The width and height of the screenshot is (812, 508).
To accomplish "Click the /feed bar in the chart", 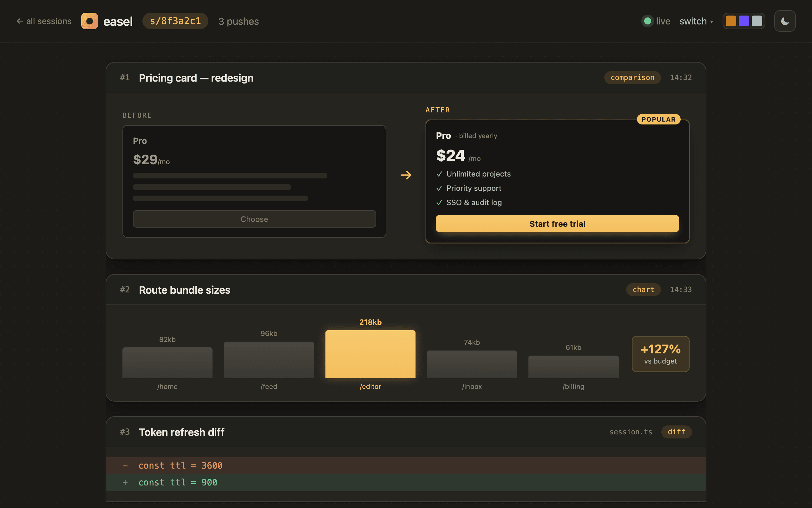I will [x=269, y=360].
